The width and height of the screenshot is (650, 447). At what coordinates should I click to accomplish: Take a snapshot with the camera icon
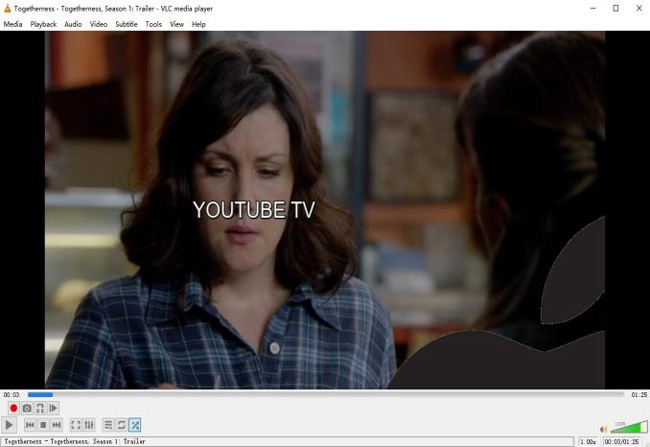27,408
